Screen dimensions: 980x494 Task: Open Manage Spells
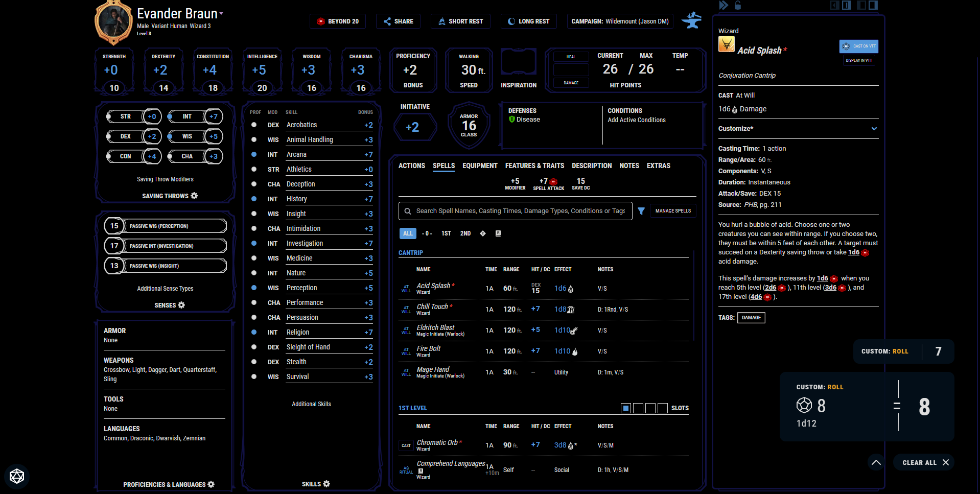(673, 211)
